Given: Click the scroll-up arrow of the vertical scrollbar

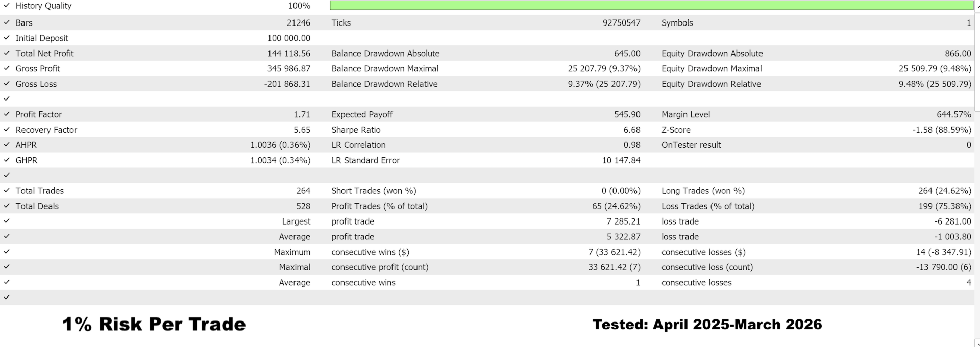Looking at the screenshot, I should pos(977,4).
